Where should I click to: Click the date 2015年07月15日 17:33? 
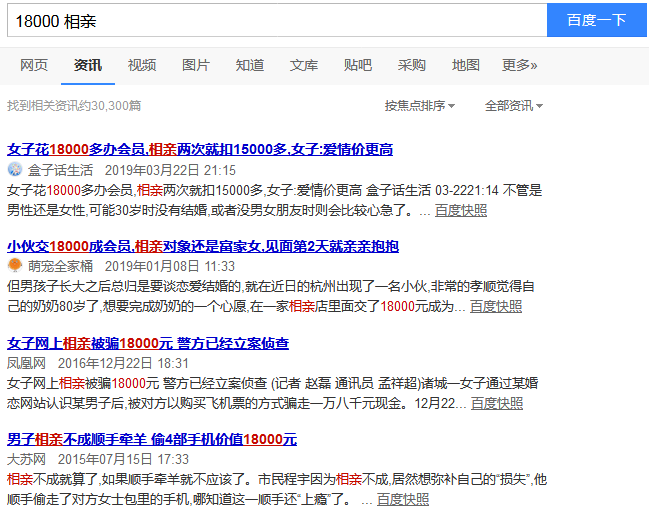point(123,459)
